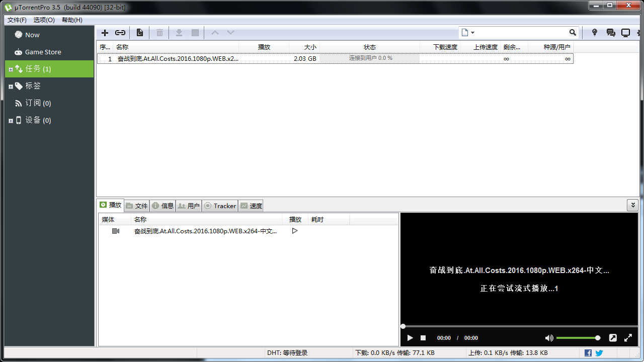The height and width of the screenshot is (362, 644).
Task: Sort torrent list by 下载速度 column
Action: point(440,47)
